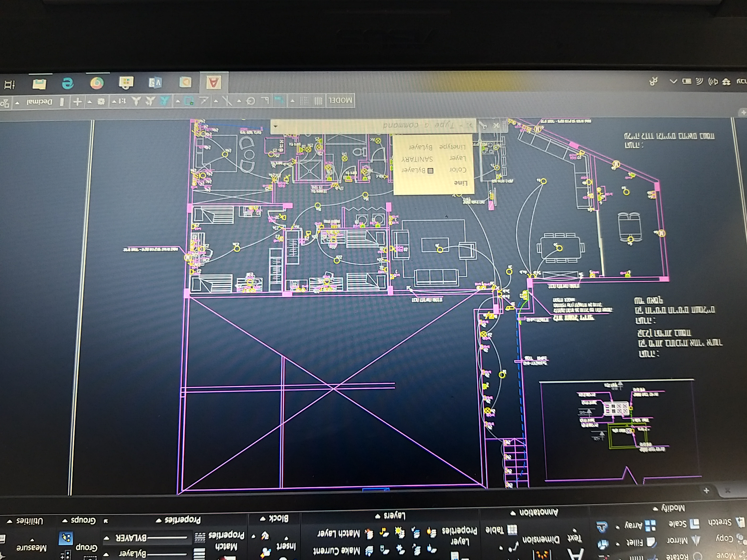Click Make Current layer button

point(343,551)
